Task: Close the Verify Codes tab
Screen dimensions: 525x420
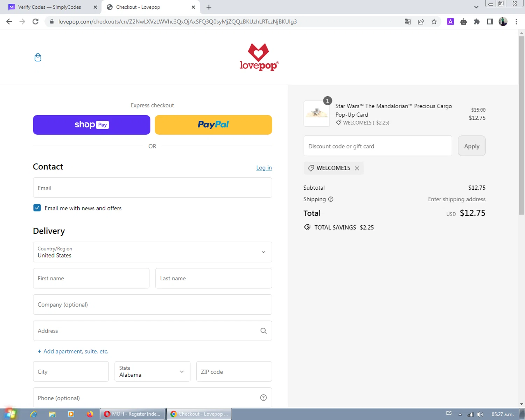Action: click(95, 7)
